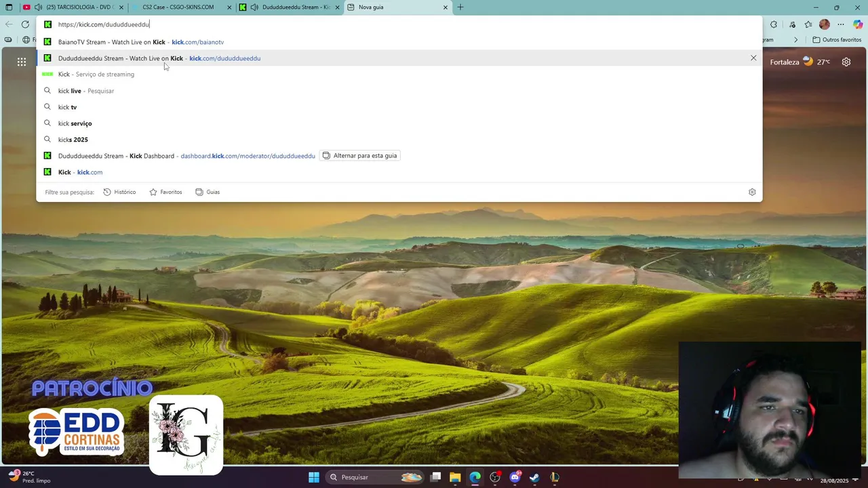Mute the TARCISIOLOGIA tab speaker icon
This screenshot has height=488, width=868.
[38, 7]
